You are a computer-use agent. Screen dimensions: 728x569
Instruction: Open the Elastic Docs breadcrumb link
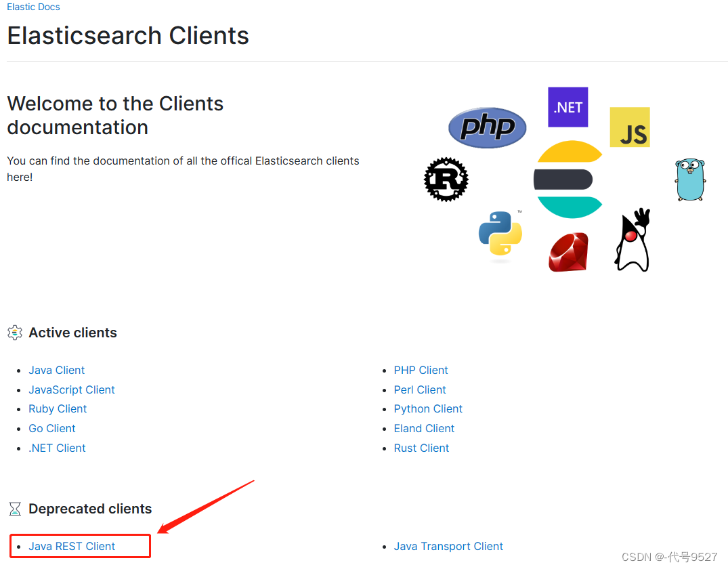33,7
